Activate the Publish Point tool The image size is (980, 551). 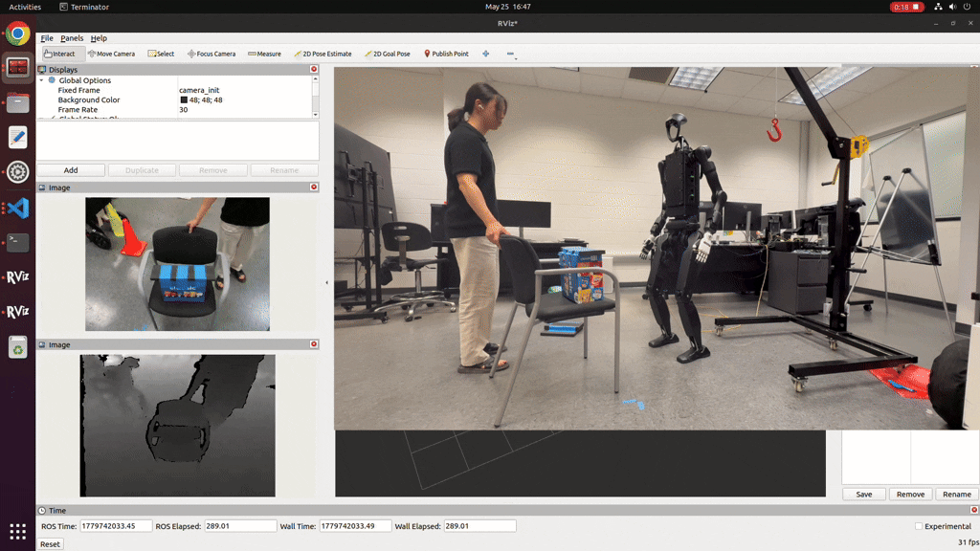(x=446, y=54)
